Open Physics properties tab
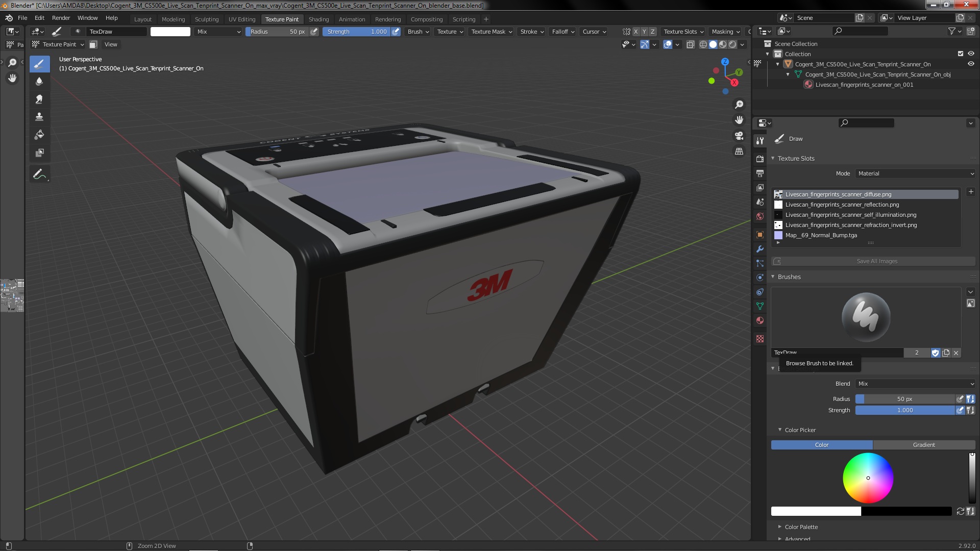 (760, 278)
